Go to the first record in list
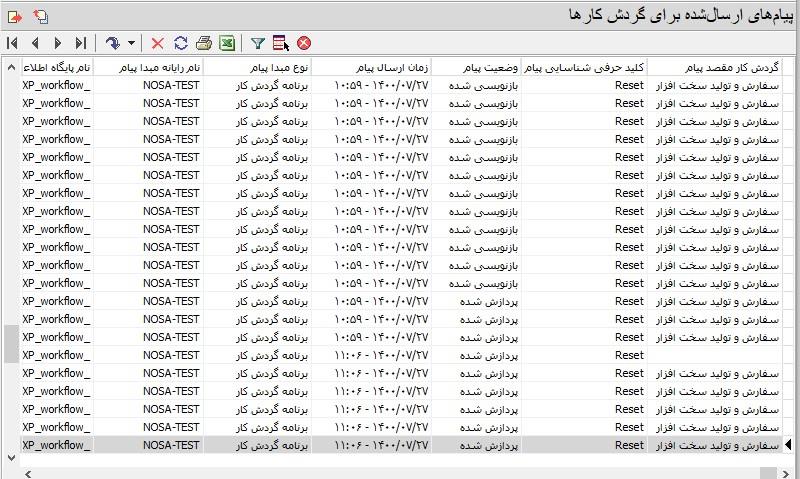The height and width of the screenshot is (479, 800). click(12, 43)
